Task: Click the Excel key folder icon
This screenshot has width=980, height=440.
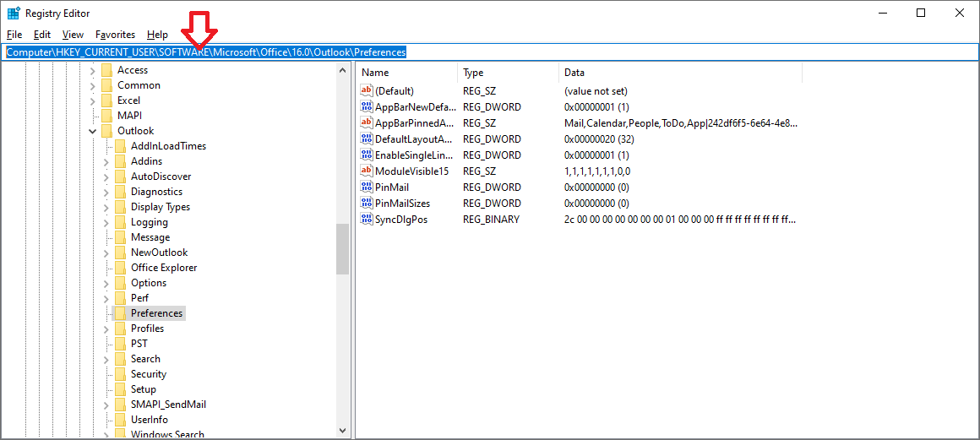Action: [x=106, y=100]
